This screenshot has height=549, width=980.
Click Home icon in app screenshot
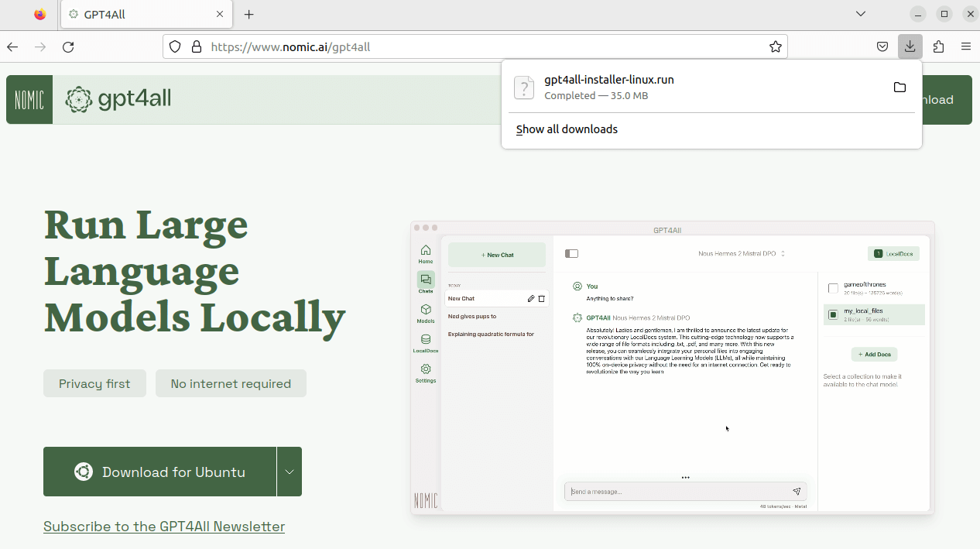426,254
